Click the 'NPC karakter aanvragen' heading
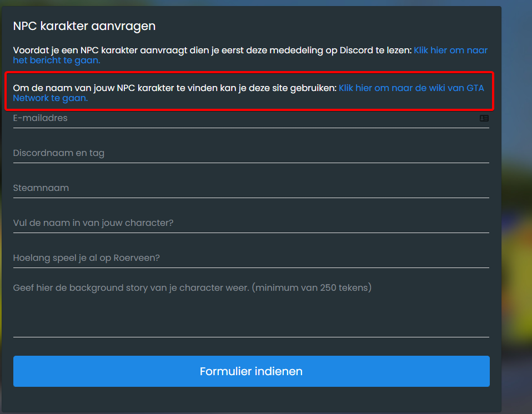The image size is (532, 414). click(84, 26)
